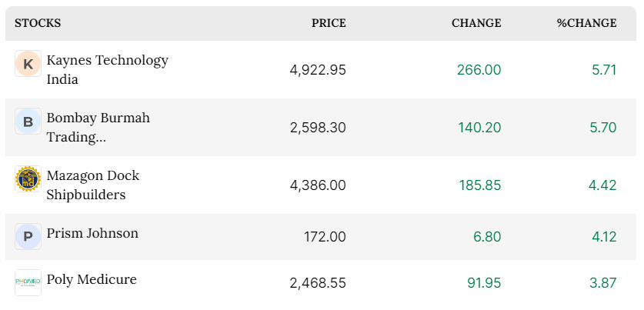The width and height of the screenshot is (644, 310).
Task: Sort by the STOCKS column header
Action: (x=38, y=23)
